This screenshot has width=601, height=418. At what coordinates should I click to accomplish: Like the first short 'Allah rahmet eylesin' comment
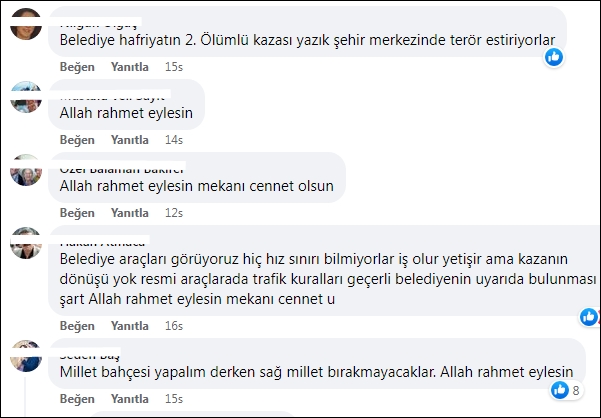pos(77,140)
